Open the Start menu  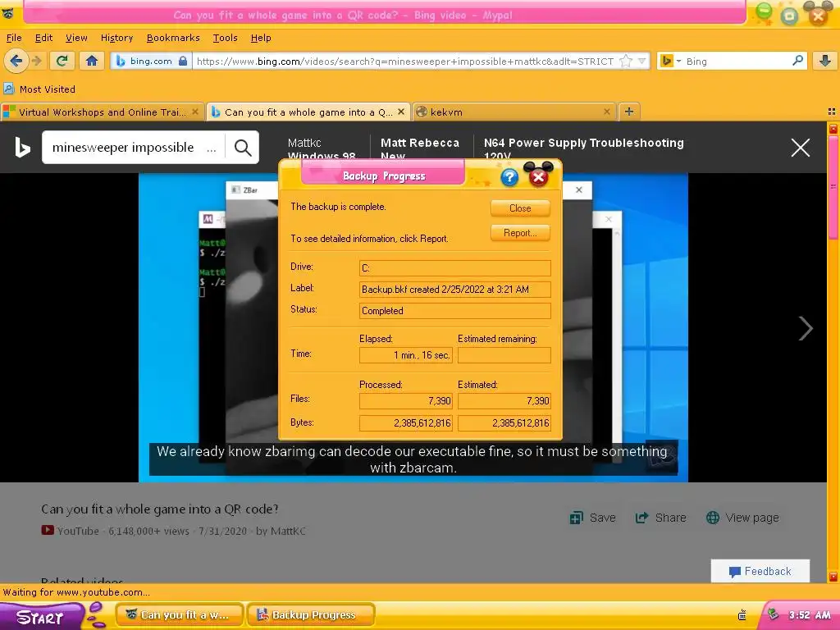tap(41, 617)
